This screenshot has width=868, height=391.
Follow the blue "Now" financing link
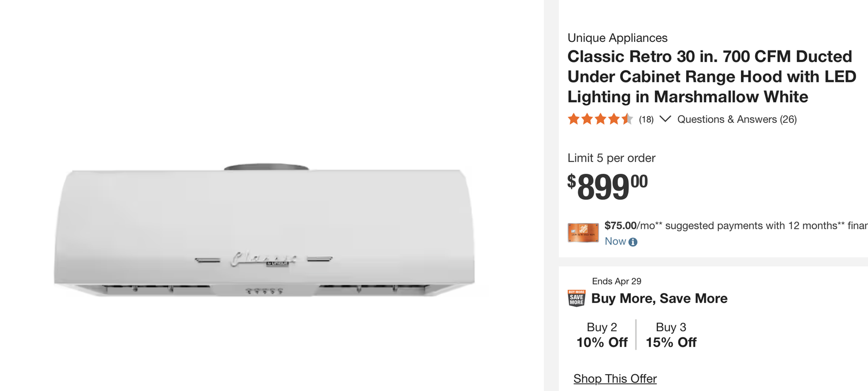[x=615, y=242]
